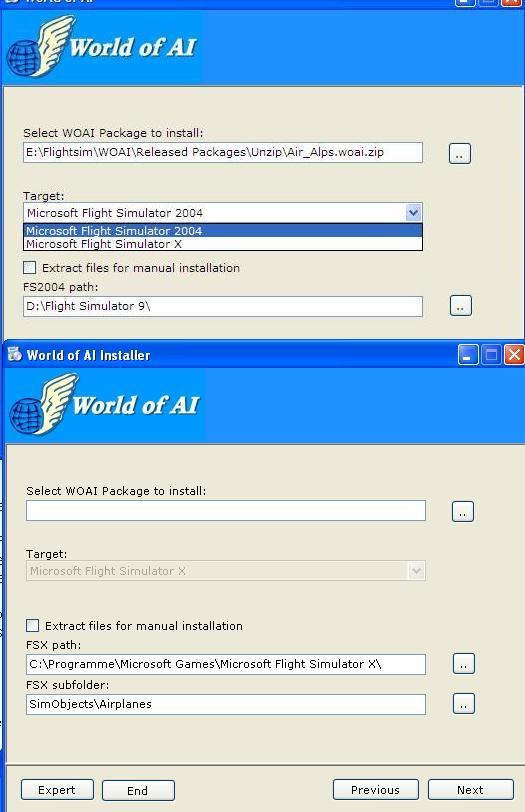Check Extract files option in upper window

tap(30, 268)
